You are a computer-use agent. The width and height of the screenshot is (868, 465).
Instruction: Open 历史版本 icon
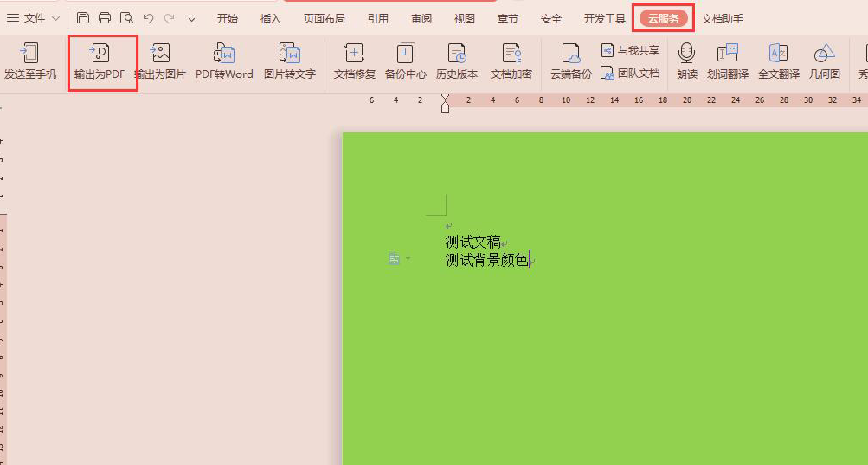click(x=457, y=61)
